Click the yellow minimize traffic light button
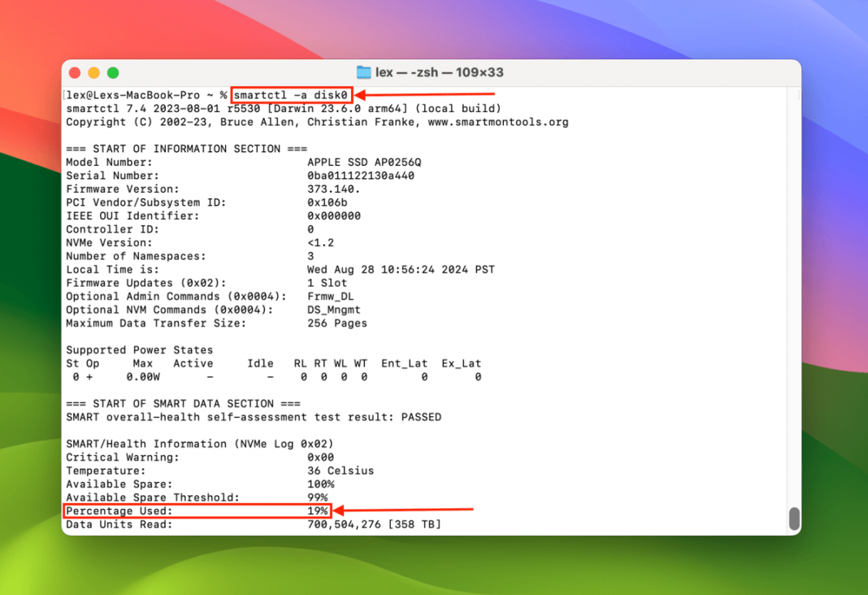This screenshot has width=868, height=595. pyautogui.click(x=93, y=72)
